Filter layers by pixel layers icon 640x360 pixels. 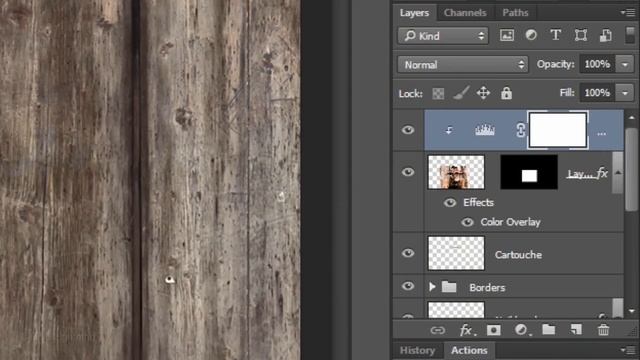tap(507, 36)
